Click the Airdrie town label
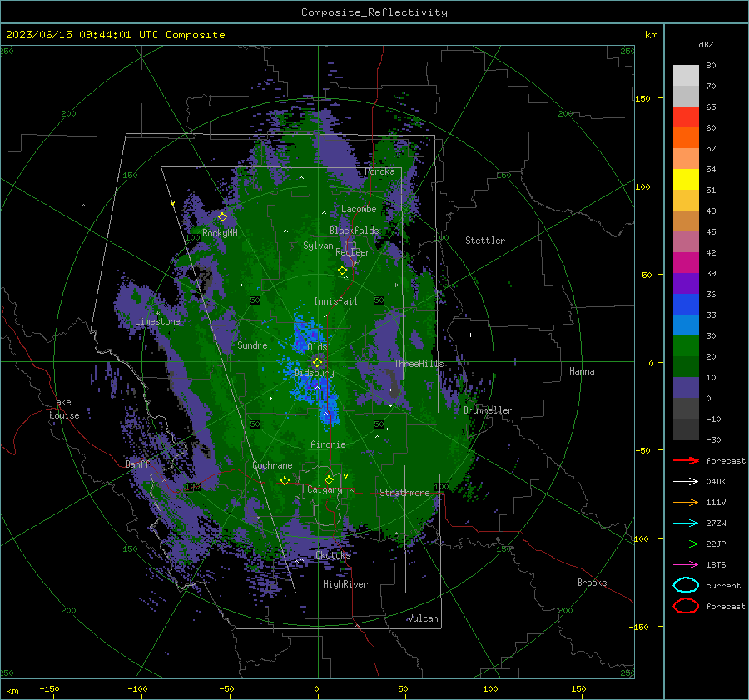Image resolution: width=749 pixels, height=700 pixels. [x=328, y=444]
